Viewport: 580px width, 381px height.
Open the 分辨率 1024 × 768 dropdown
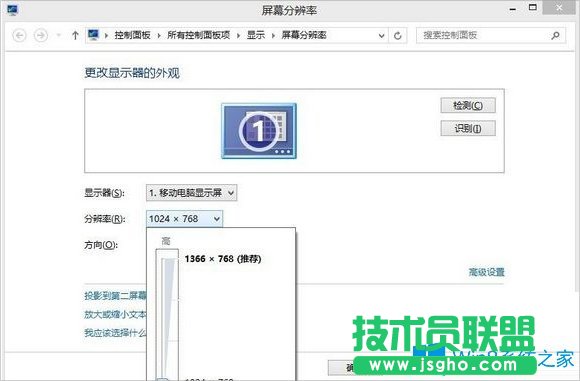(x=185, y=219)
